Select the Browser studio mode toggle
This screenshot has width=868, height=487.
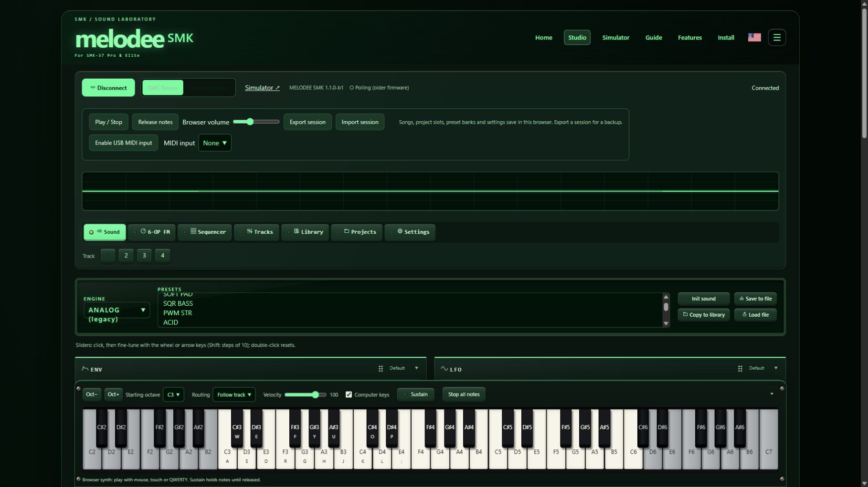tap(209, 88)
